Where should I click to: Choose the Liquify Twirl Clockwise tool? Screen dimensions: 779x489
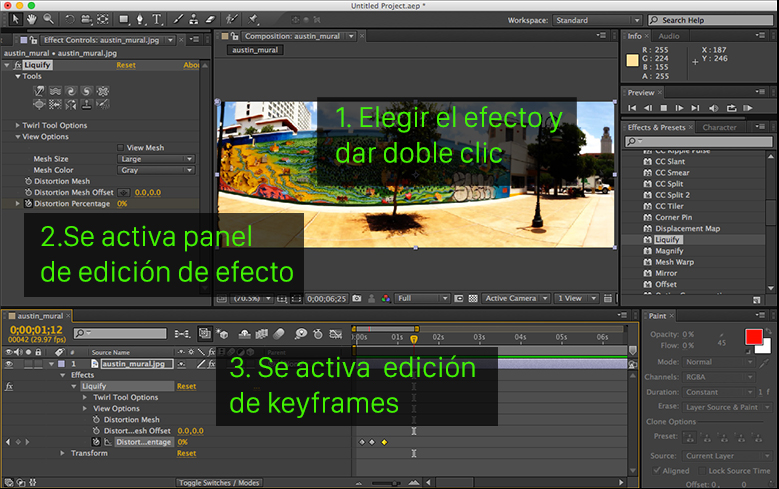click(71, 91)
